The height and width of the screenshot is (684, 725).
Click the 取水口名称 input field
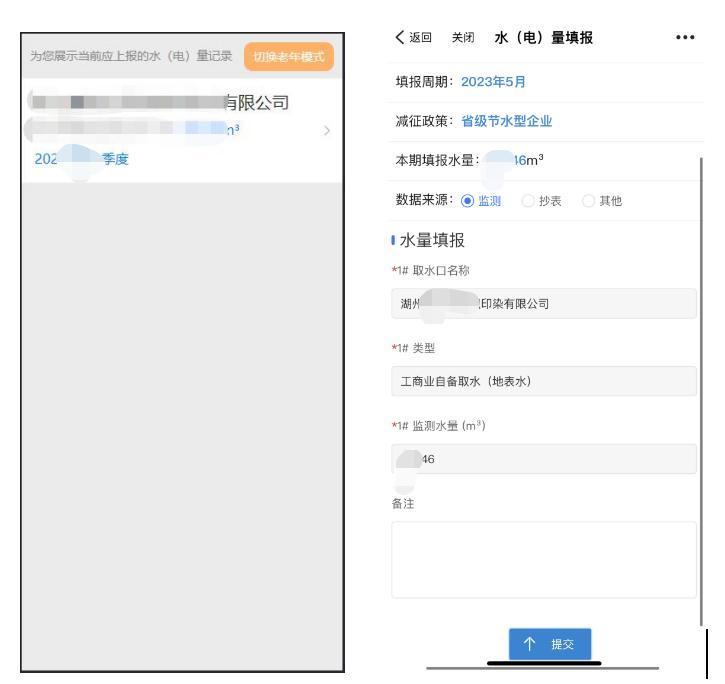click(544, 303)
